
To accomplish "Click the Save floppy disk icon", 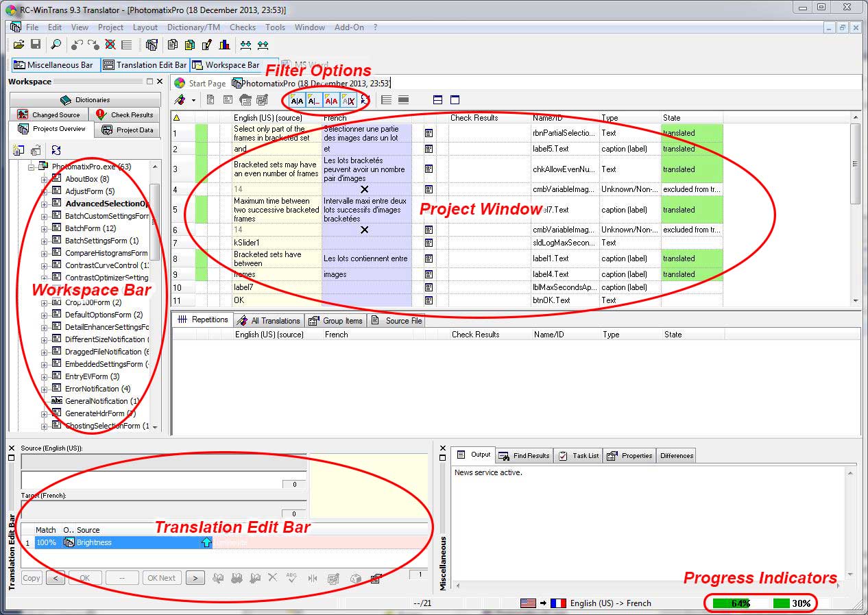I will pyautogui.click(x=36, y=45).
